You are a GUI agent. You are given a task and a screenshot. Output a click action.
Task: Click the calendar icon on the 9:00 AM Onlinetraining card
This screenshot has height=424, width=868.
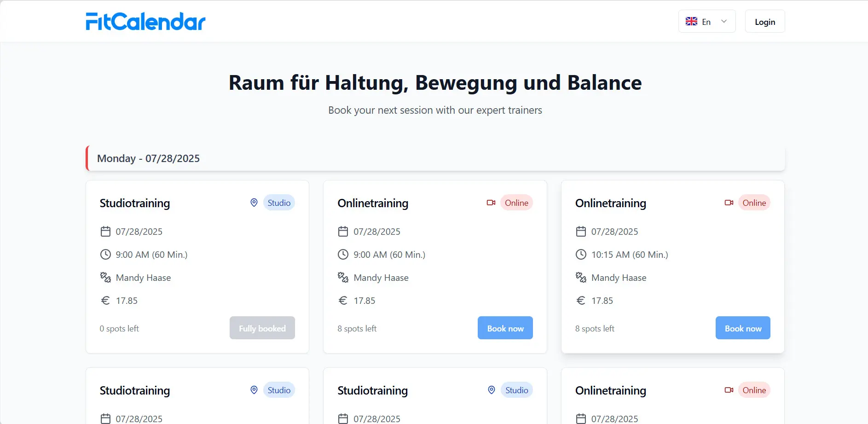click(343, 231)
